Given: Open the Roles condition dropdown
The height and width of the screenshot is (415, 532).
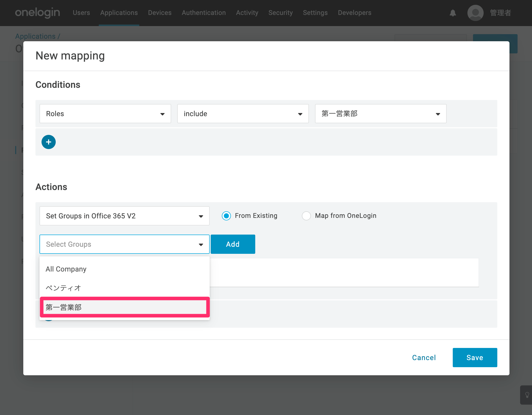Looking at the screenshot, I should [105, 114].
